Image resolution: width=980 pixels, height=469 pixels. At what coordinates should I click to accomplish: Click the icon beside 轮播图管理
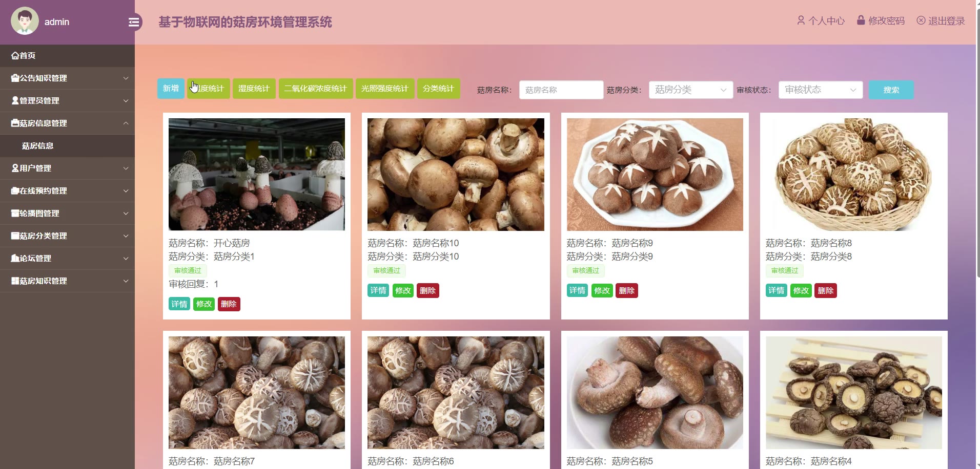15,214
